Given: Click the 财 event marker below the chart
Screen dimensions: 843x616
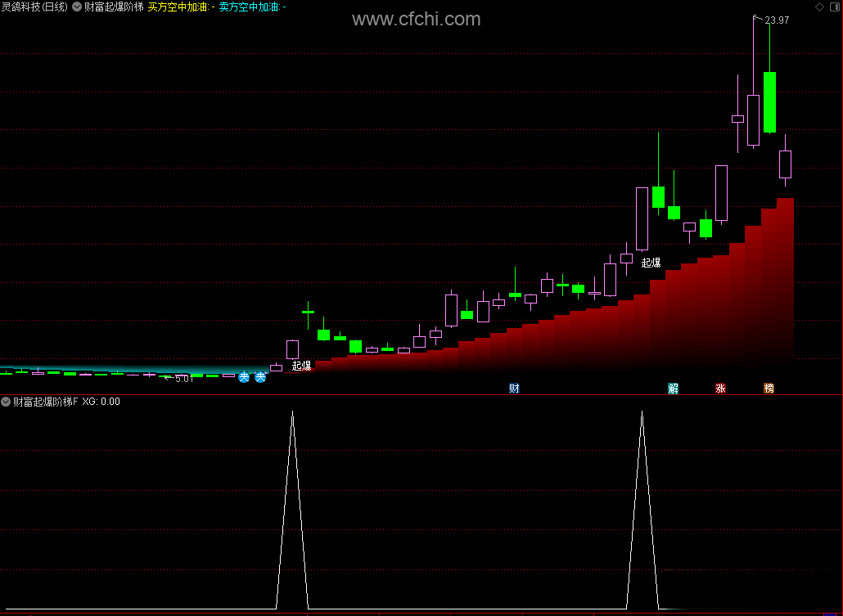Looking at the screenshot, I should point(514,388).
